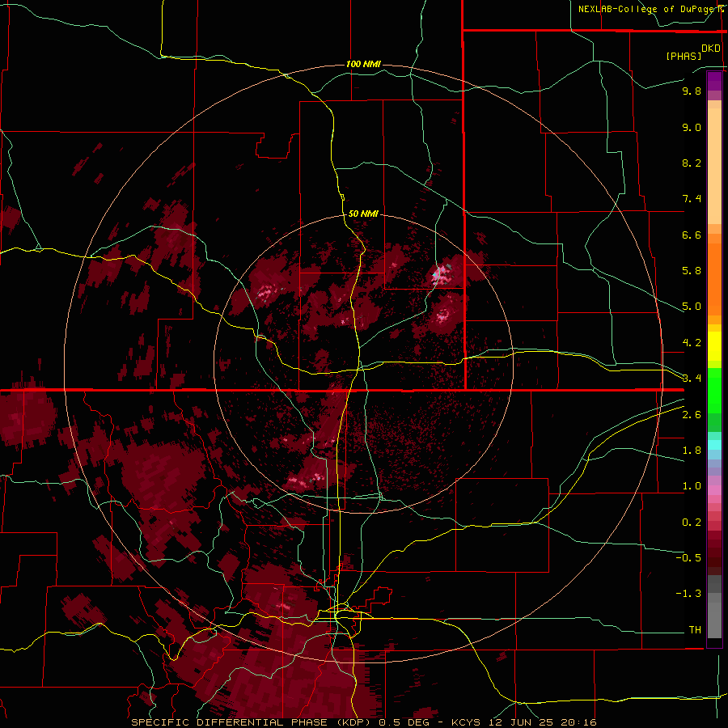This screenshot has width=728, height=728.
Task: Click the 4.2 scale value
Action: pos(692,343)
